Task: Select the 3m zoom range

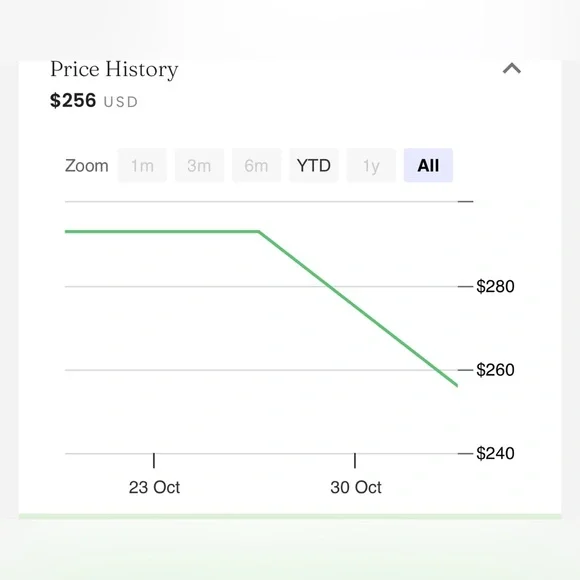Action: [x=199, y=165]
